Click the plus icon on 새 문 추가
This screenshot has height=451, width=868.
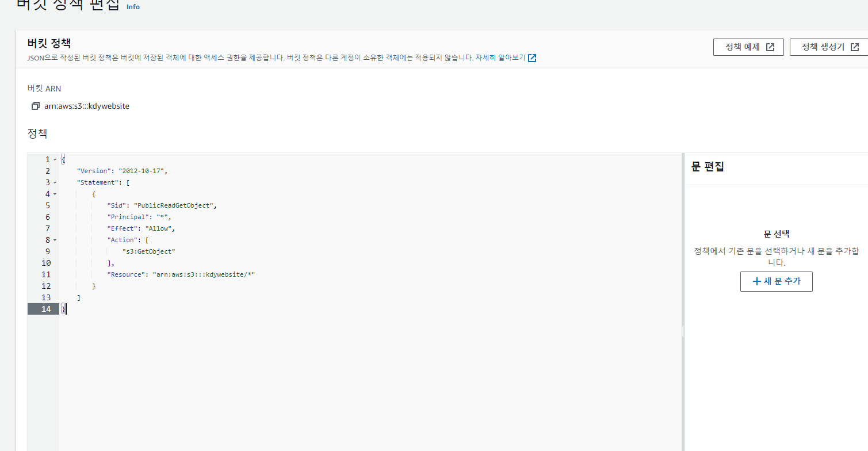point(756,281)
